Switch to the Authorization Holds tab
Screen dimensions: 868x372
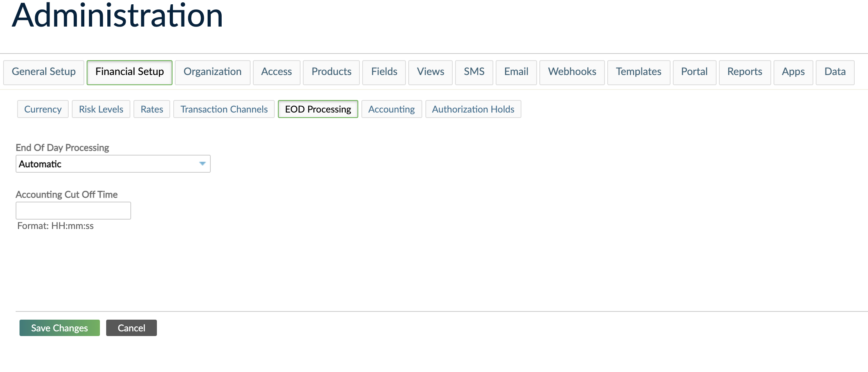[x=473, y=109]
